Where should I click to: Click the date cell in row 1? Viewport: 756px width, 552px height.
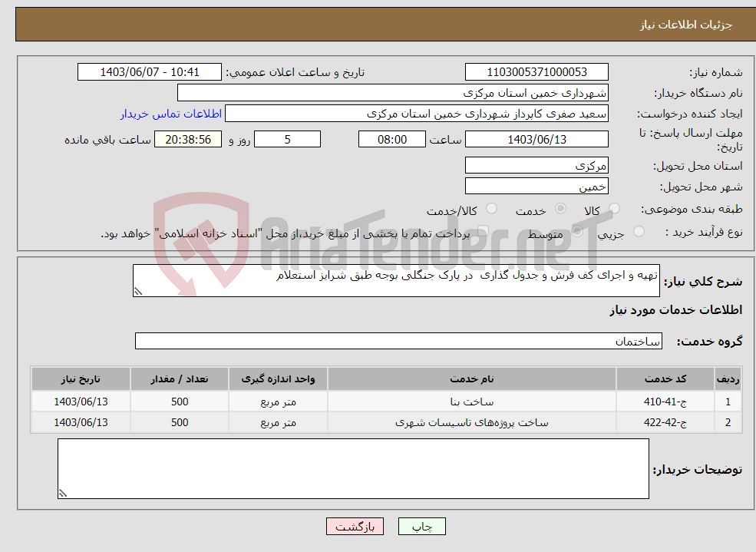click(81, 402)
